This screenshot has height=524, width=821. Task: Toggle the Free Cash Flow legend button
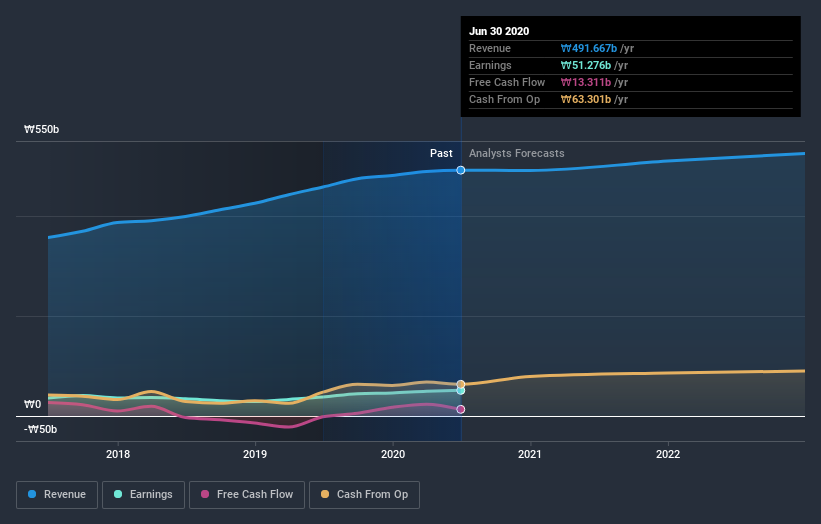[247, 495]
